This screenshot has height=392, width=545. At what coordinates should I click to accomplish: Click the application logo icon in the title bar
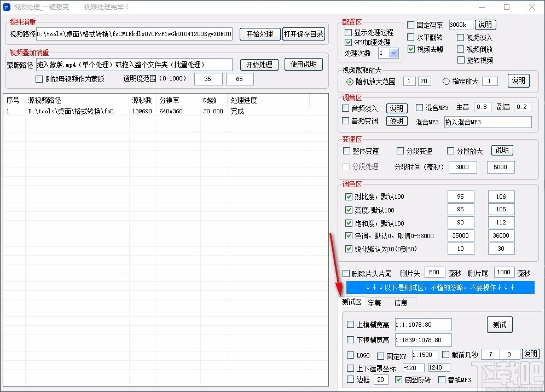(8, 7)
